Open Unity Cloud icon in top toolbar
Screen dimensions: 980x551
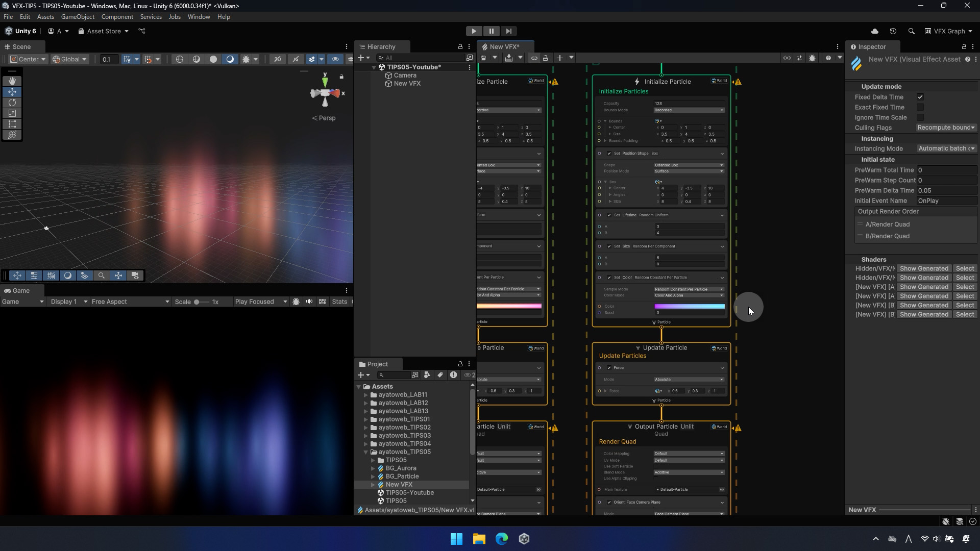point(874,31)
